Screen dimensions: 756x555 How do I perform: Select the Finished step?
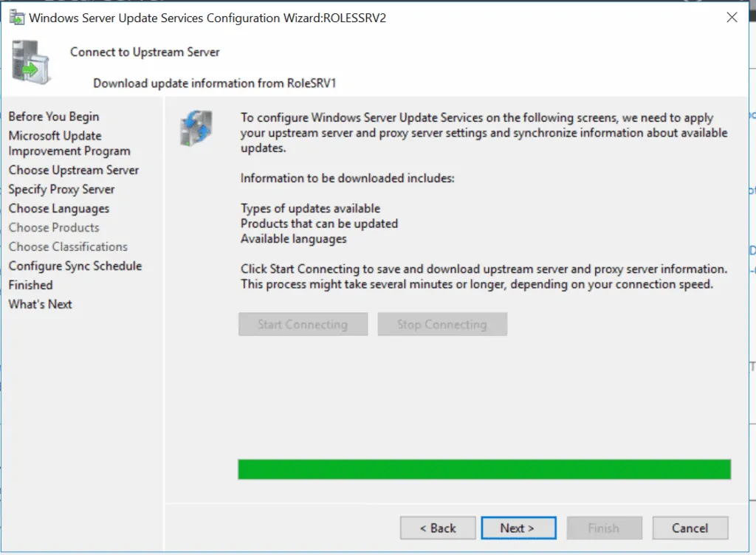(x=30, y=285)
